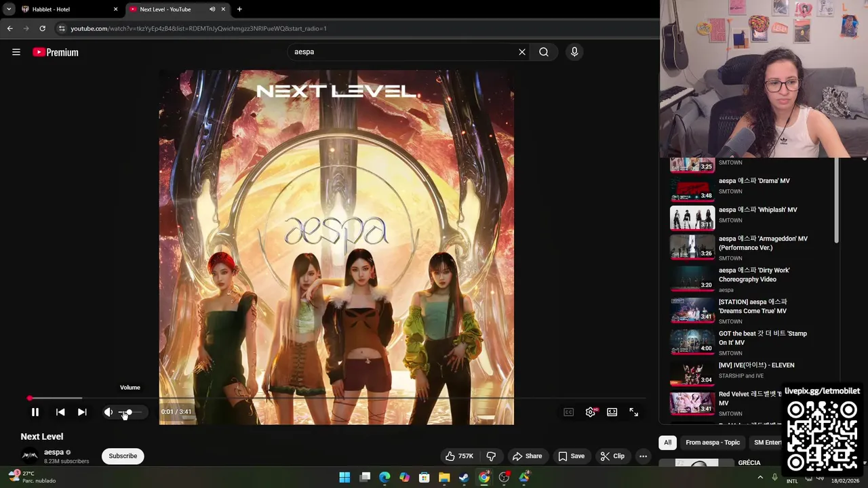The width and height of the screenshot is (868, 488).
Task: Play 'Armageddon' MV Performance Ver.
Action: coord(763,243)
